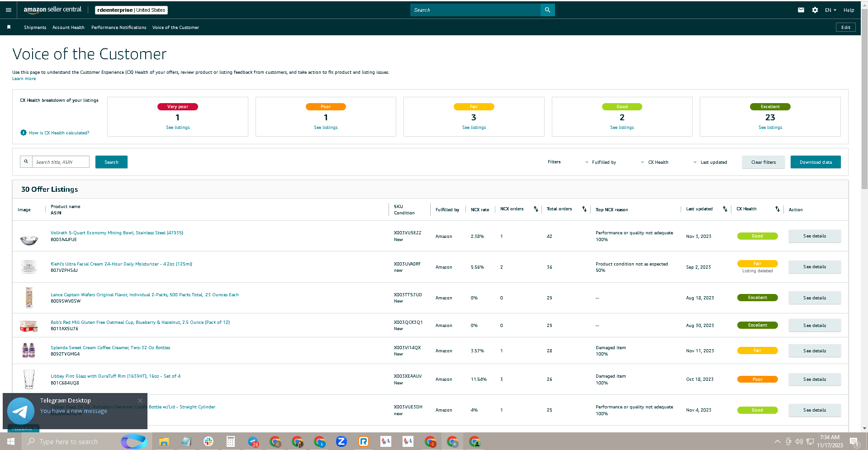868x450 pixels.
Task: Close the Telegram Desktop notification
Action: (140, 401)
